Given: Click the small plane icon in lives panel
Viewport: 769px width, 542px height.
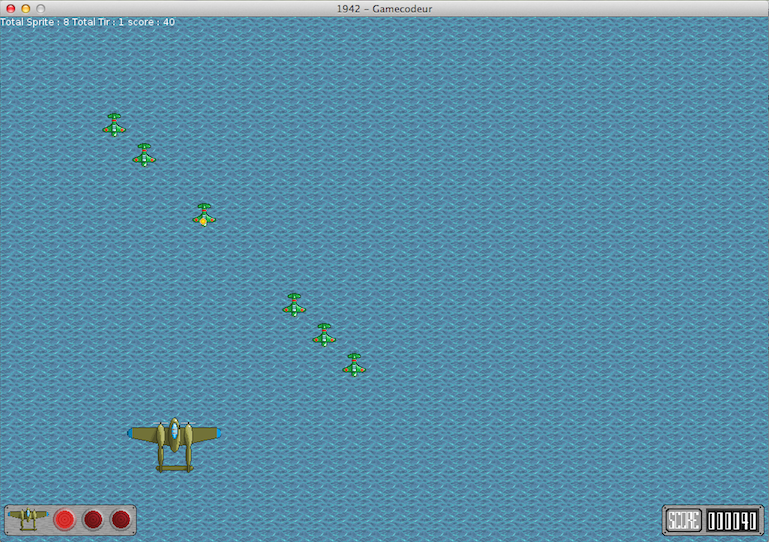Looking at the screenshot, I should (x=28, y=519).
